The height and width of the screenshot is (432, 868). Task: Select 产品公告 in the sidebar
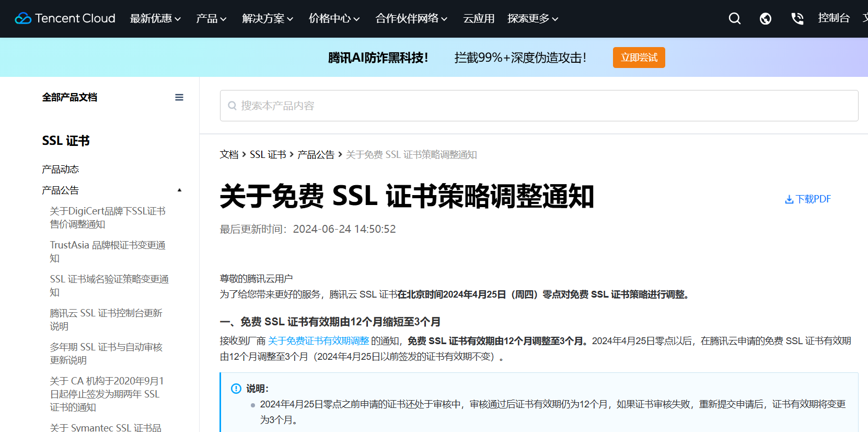click(x=60, y=190)
